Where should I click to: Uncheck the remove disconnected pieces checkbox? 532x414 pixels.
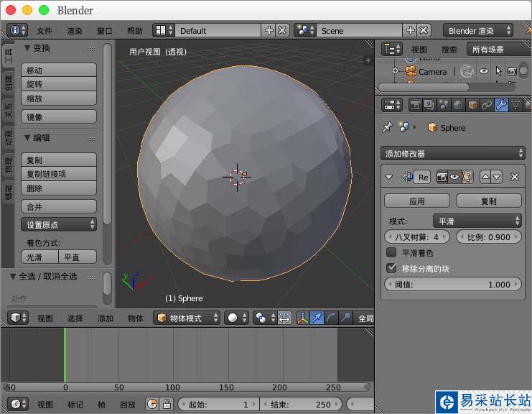[x=391, y=268]
